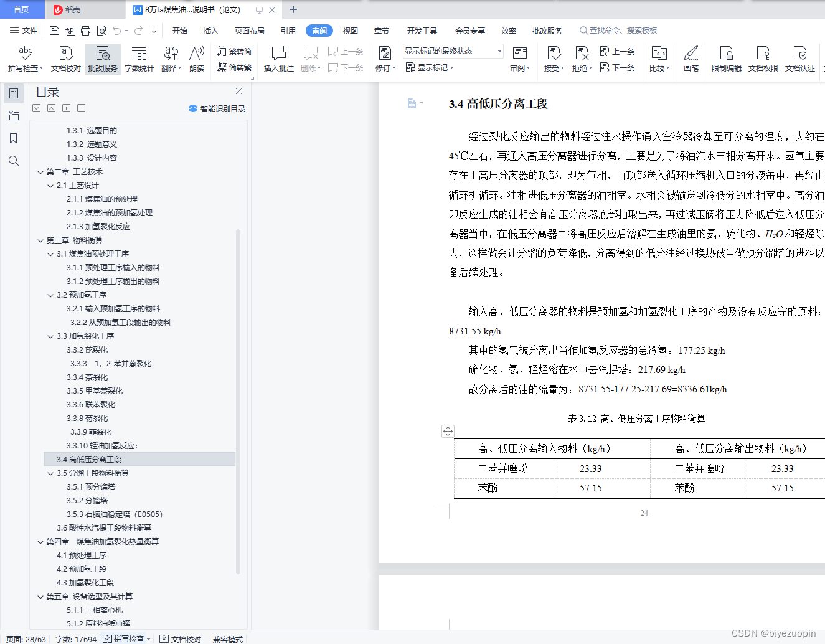Screen dimensions: 825x644
Task: Convert Simplified to Traditional (简转繁)
Action: click(234, 68)
